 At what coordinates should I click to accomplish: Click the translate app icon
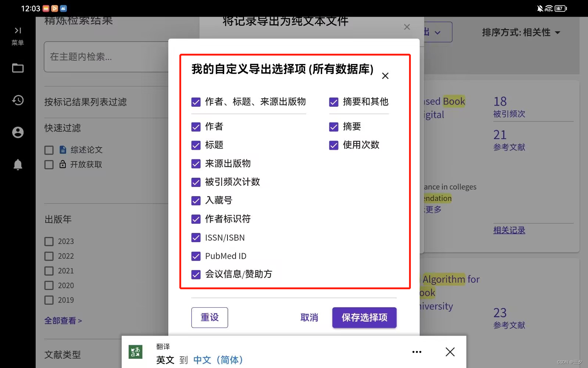click(x=135, y=352)
